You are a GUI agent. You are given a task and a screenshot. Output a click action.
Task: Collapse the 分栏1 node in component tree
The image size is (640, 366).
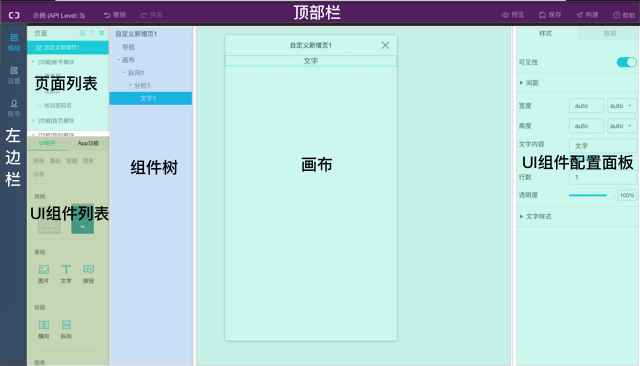pyautogui.click(x=131, y=85)
